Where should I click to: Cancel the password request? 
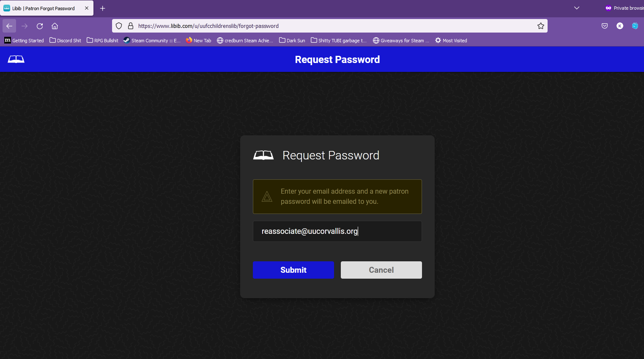click(x=381, y=270)
